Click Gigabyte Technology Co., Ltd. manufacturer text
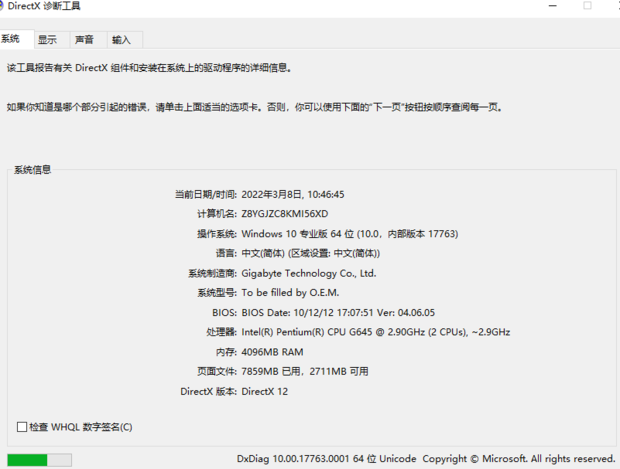620x469 pixels. tap(309, 273)
